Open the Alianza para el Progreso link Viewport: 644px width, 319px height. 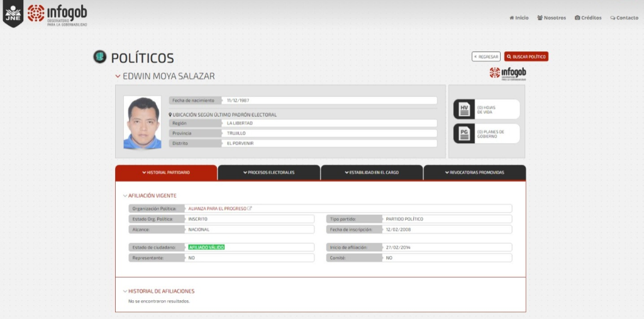pyautogui.click(x=217, y=208)
